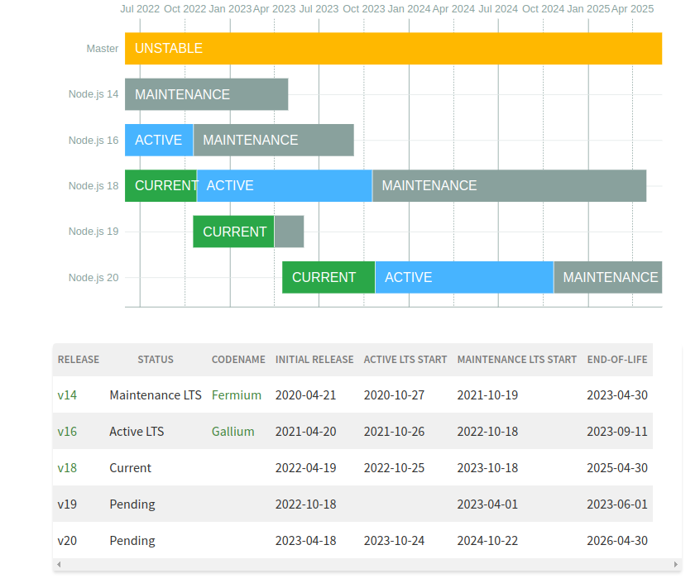The height and width of the screenshot is (588, 700).
Task: Click end-of-life date 2023-09-11
Action: click(x=617, y=432)
